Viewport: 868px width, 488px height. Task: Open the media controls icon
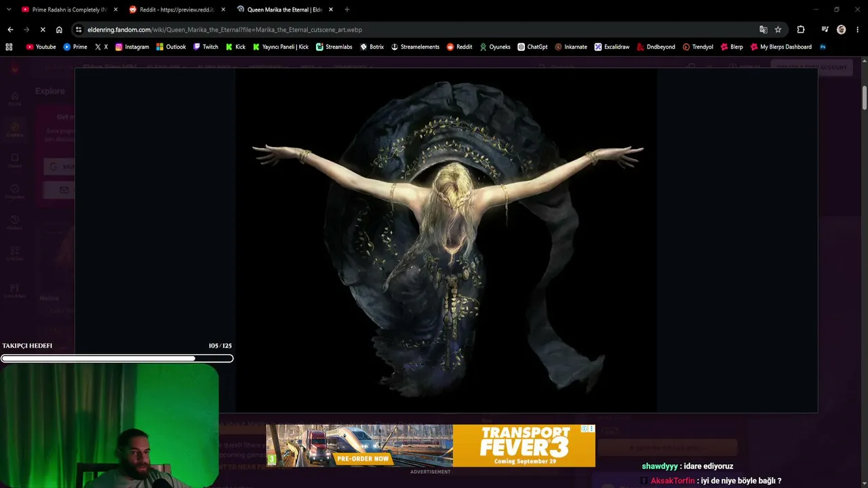click(825, 30)
